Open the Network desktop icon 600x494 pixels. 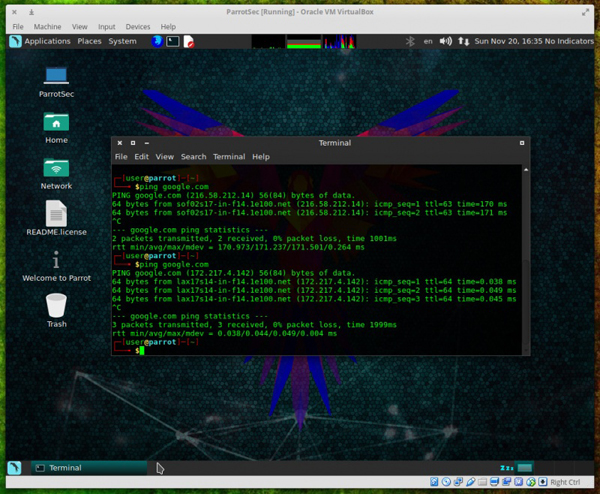tap(56, 169)
